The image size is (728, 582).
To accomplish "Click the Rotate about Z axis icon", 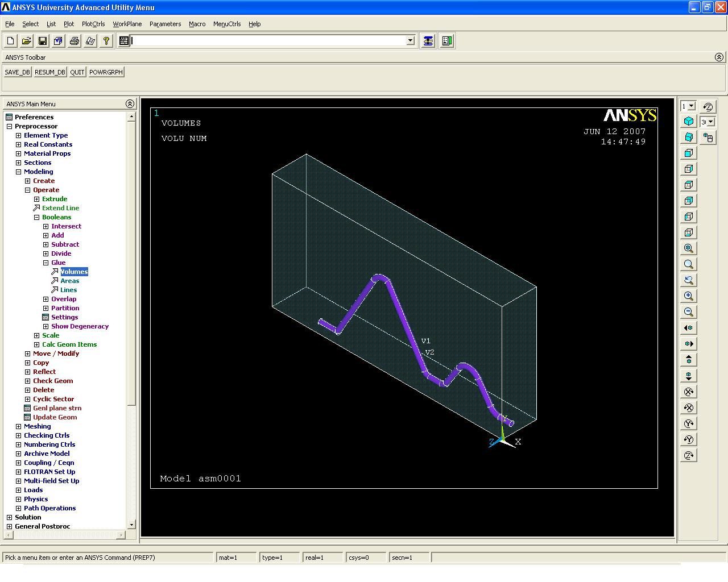I will coord(689,455).
